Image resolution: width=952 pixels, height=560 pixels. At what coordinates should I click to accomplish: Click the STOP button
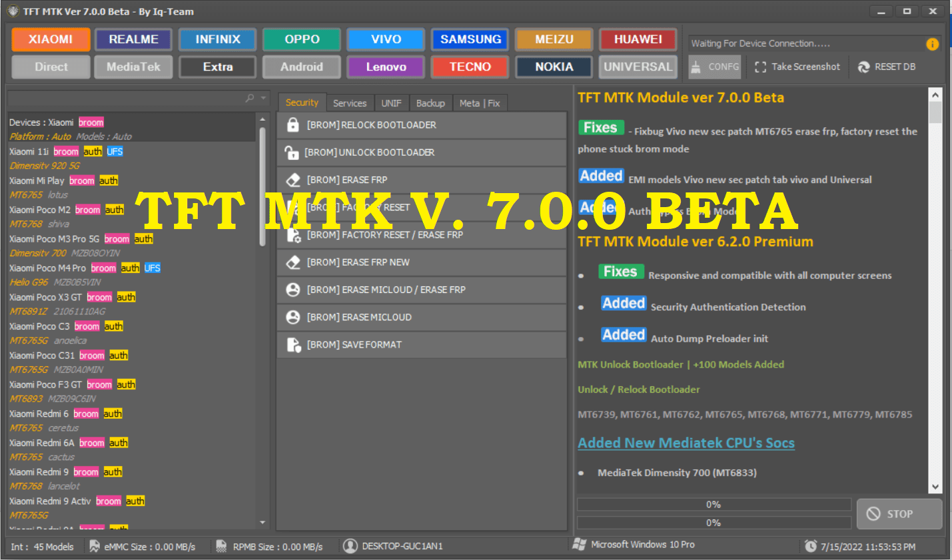899,514
